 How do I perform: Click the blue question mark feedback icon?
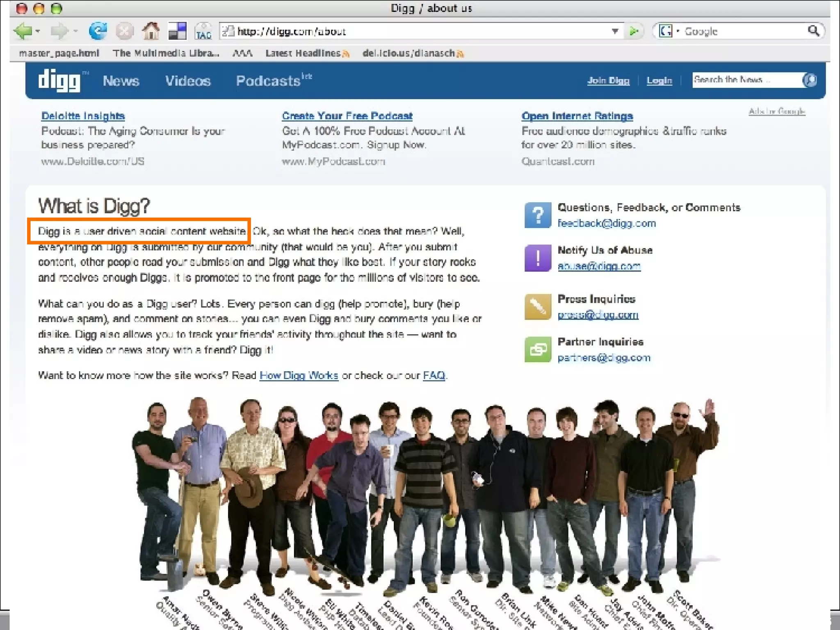[x=537, y=215]
